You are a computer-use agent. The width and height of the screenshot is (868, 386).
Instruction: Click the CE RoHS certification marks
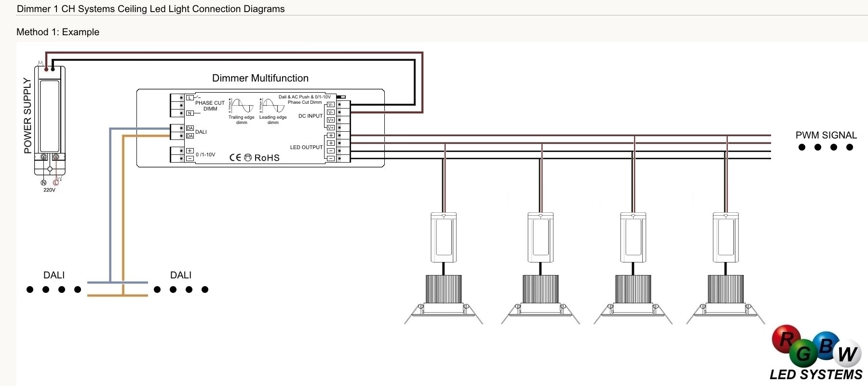click(x=254, y=158)
